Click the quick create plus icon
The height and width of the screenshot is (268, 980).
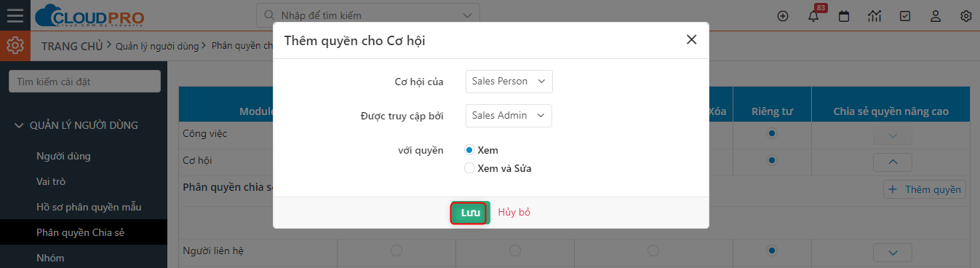click(x=783, y=16)
